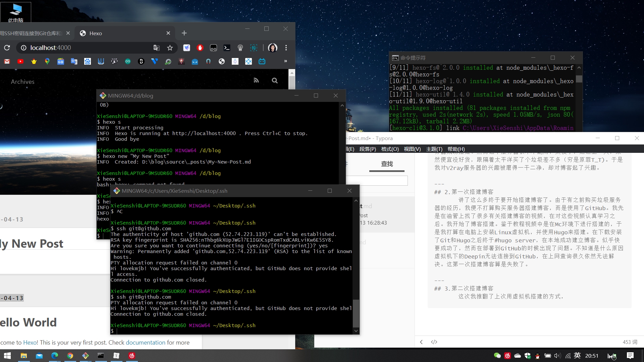Viewport: 644px width, 362px height.
Task: Switch input language via 英 indicator
Action: 577,356
